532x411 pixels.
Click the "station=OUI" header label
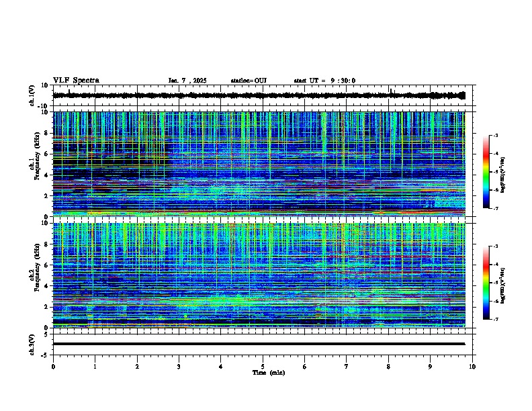tap(249, 81)
